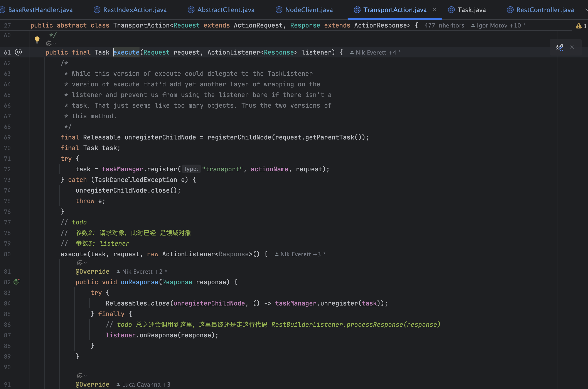Screen dimensions: 588x389
Task: Click the Nik Everett +2 author hint
Action: coord(142,271)
